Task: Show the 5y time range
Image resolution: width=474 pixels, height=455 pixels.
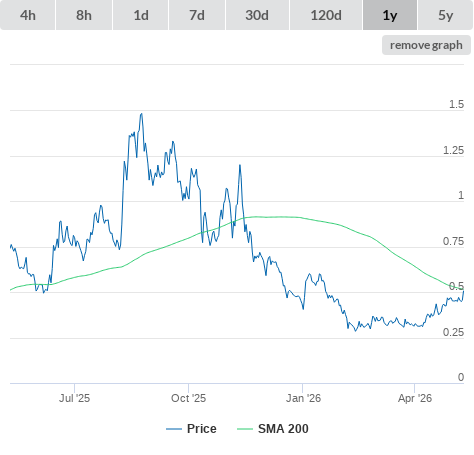Action: [445, 15]
